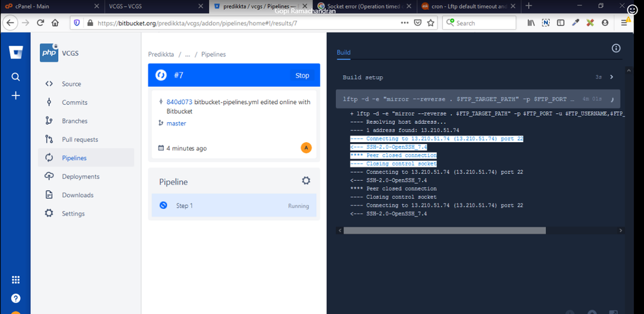Click right arrow of log scrollbar

point(621,231)
